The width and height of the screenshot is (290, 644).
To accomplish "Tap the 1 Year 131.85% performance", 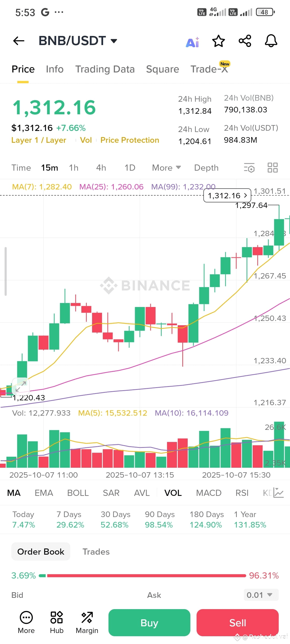I will pos(250,519).
